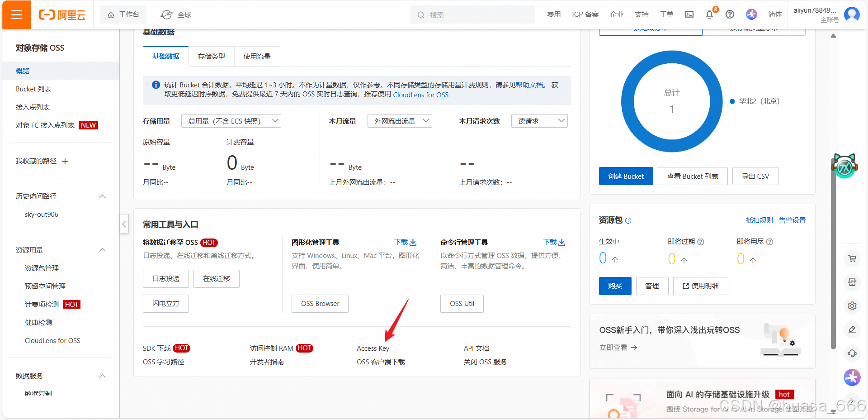
Task: Open the purple assistant icon on right rail
Action: pyautogui.click(x=852, y=377)
